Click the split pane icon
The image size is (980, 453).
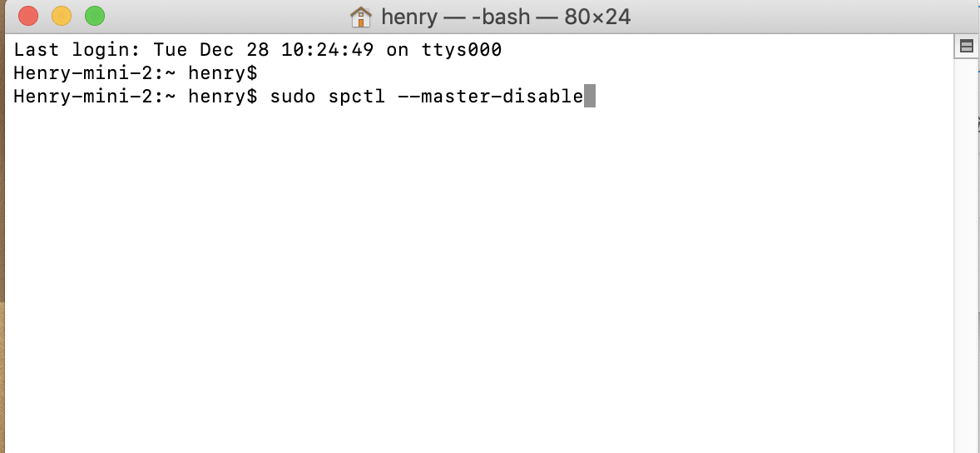[x=966, y=47]
